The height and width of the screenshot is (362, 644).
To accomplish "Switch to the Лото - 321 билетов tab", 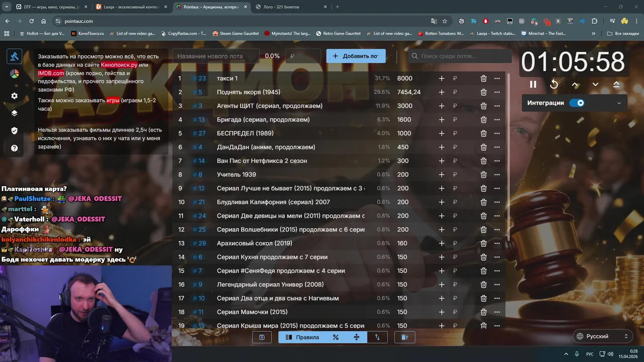I will point(291,7).
